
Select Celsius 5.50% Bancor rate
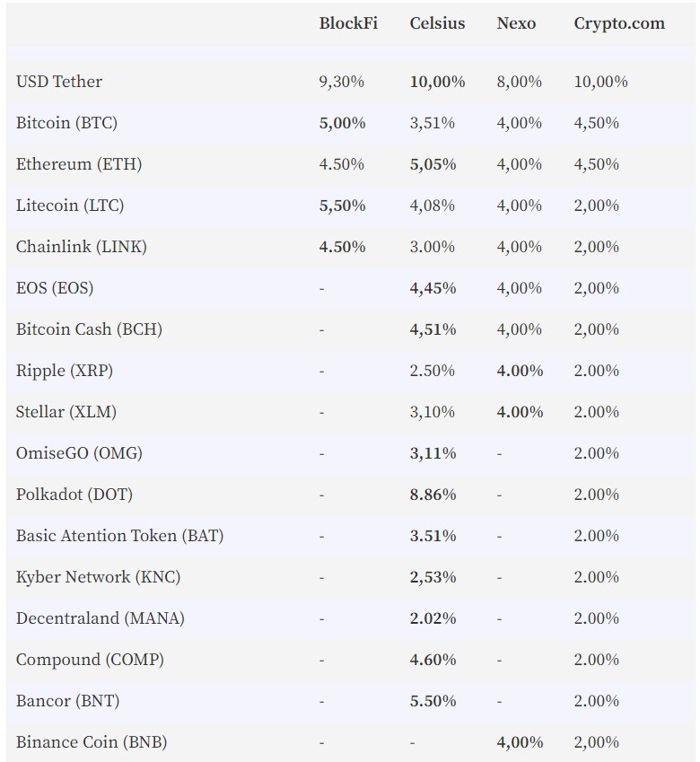433,701
